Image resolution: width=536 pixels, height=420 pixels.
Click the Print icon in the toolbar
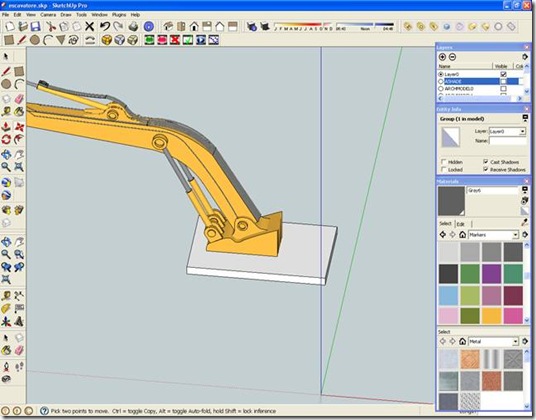point(133,26)
